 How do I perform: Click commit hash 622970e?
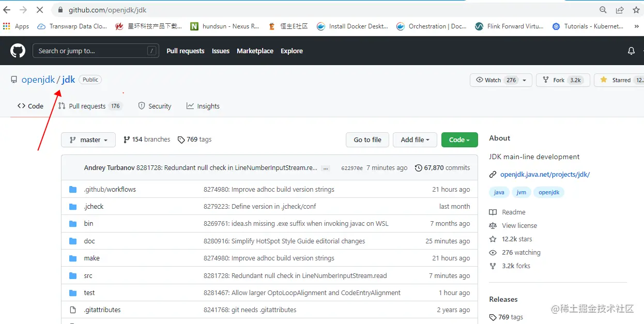point(352,168)
